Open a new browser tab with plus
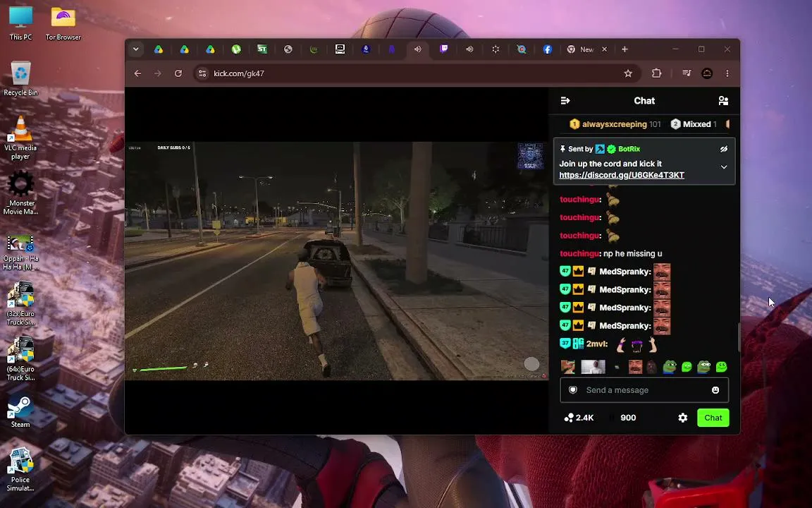Screen dimensions: 812x508 coord(625,49)
